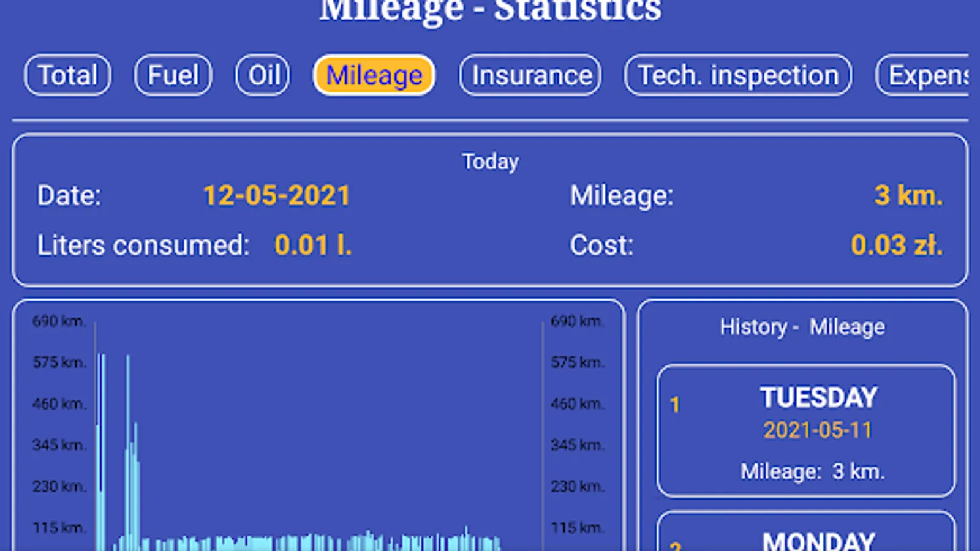The image size is (980, 551).
Task: View the Tech. inspection tab
Action: pos(737,75)
